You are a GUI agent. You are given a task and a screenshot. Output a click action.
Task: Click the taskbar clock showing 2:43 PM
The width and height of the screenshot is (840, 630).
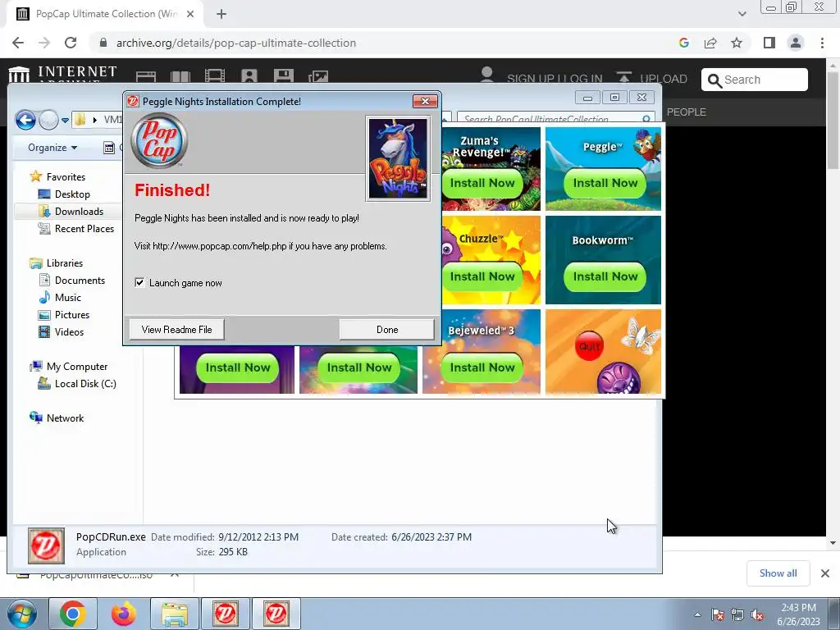[x=798, y=614]
